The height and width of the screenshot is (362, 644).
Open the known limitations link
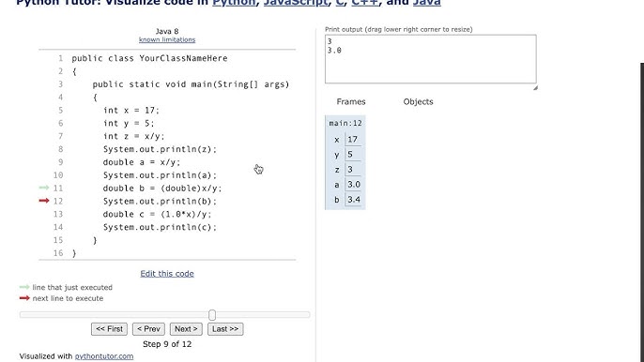[x=167, y=39]
